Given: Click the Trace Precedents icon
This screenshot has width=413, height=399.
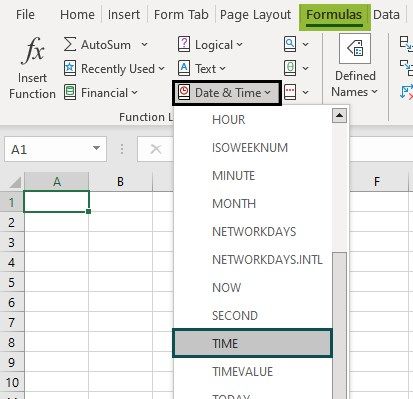Looking at the screenshot, I should [x=406, y=44].
